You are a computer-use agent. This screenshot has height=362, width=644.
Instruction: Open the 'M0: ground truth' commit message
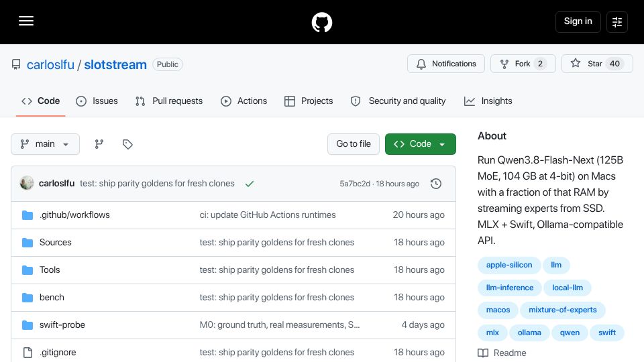(x=279, y=324)
